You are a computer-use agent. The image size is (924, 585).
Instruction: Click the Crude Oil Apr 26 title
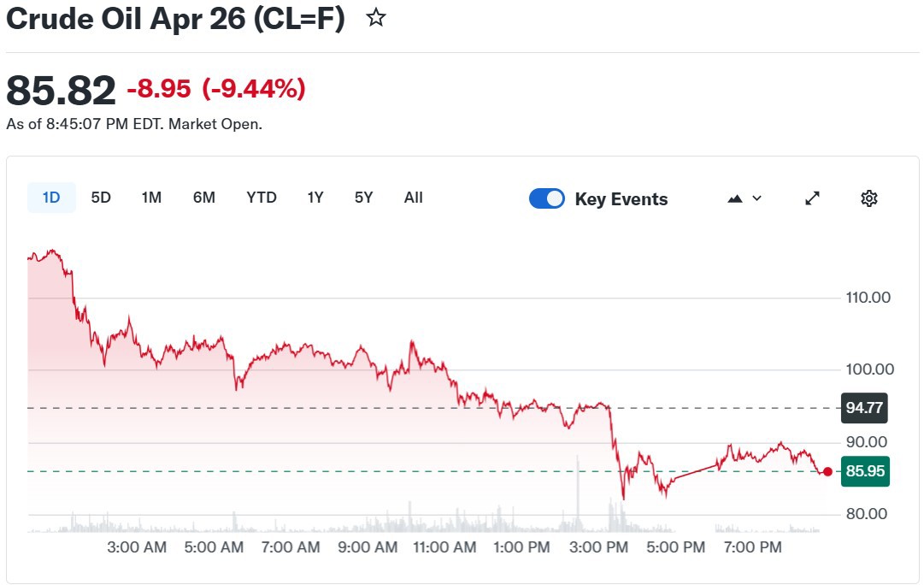click(x=175, y=20)
